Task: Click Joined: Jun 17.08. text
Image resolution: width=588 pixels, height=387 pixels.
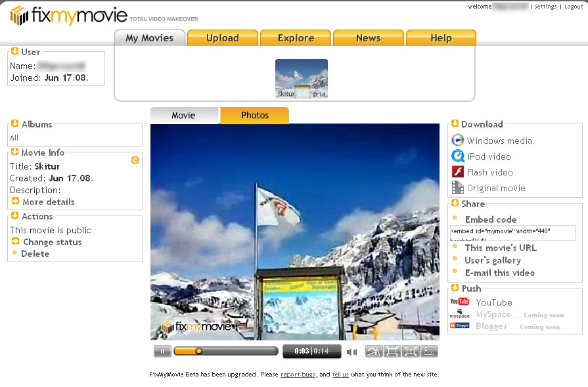Action: click(x=49, y=78)
